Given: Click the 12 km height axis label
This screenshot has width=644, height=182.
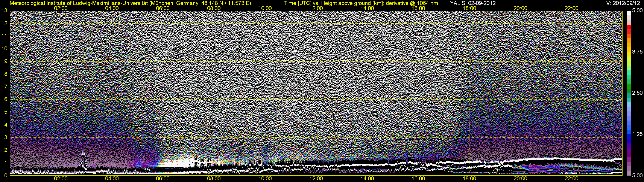Looking at the screenshot, I should [x=5, y=23].
